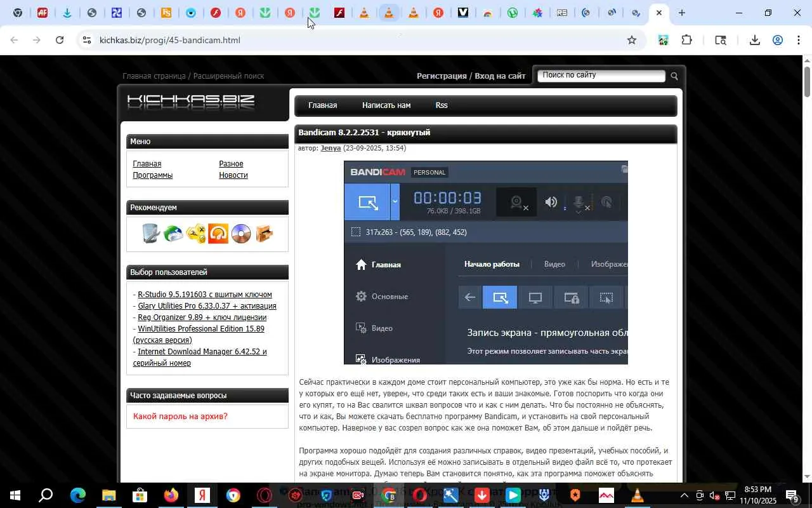
Task: Open the browser downloads icon
Action: [x=754, y=40]
